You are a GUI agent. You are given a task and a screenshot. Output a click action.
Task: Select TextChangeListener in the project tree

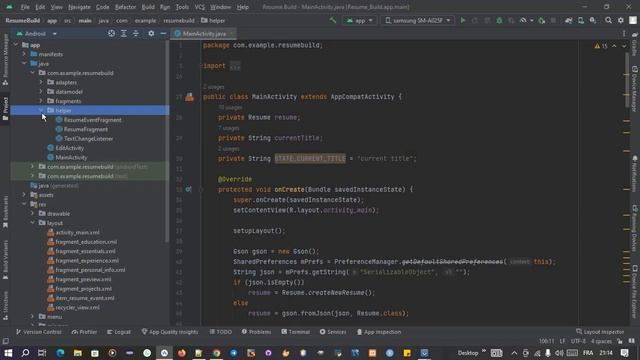coord(89,138)
